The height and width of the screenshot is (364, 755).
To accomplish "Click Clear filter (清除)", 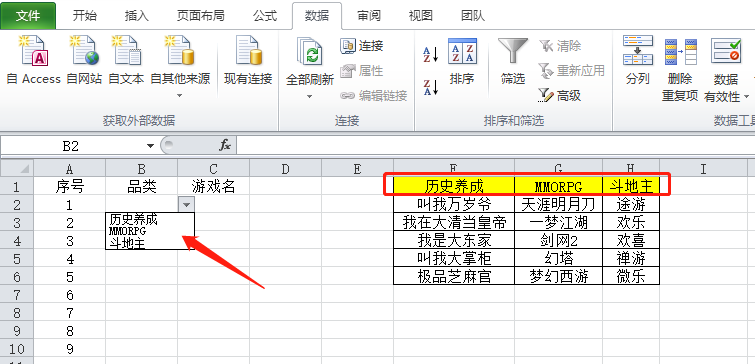I will tap(560, 46).
